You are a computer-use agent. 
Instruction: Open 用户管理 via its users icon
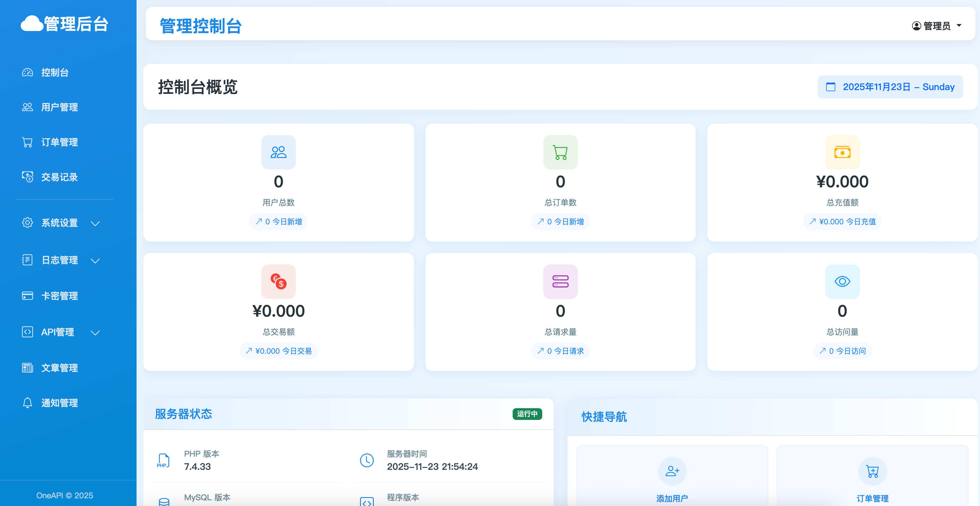[27, 107]
